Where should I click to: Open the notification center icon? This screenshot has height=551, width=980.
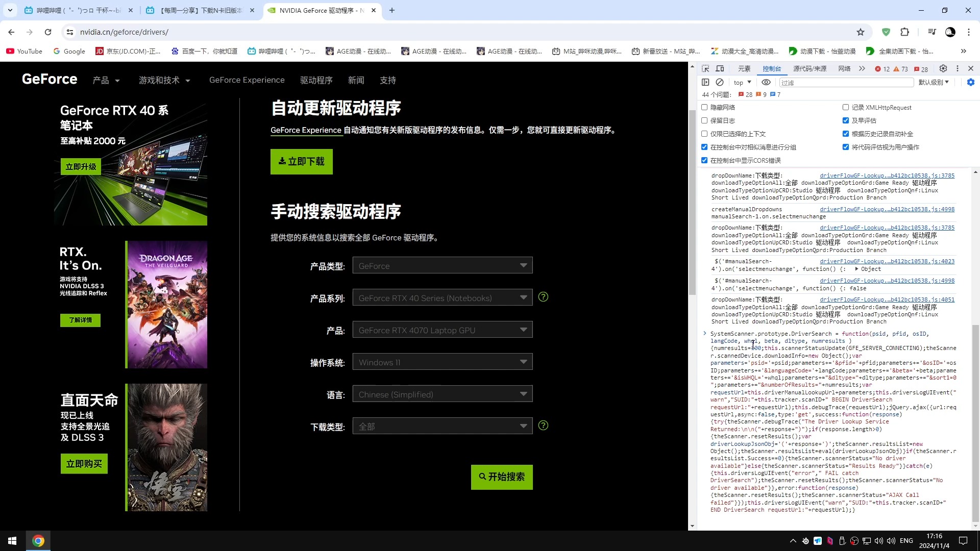coord(963,541)
